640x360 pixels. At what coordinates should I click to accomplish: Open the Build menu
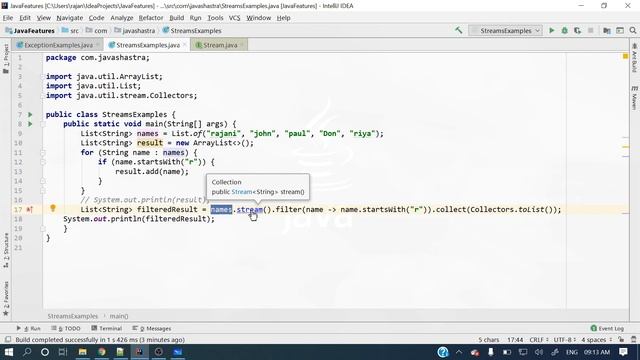click(176, 18)
